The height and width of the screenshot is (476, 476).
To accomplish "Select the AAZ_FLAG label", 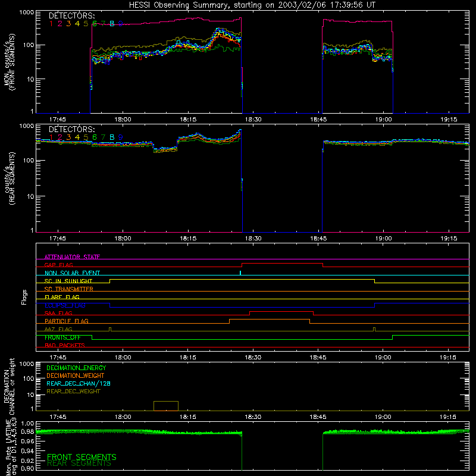I will [58, 329].
